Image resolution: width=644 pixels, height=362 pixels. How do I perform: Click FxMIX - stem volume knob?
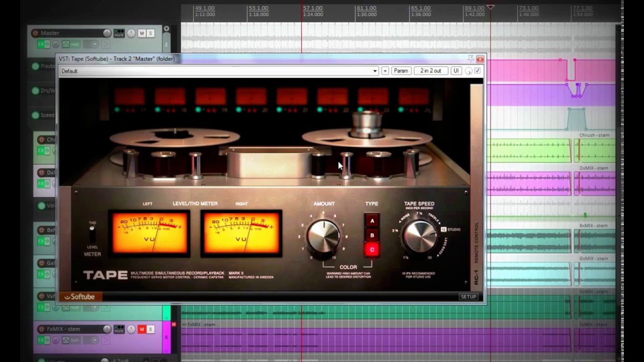(107, 329)
